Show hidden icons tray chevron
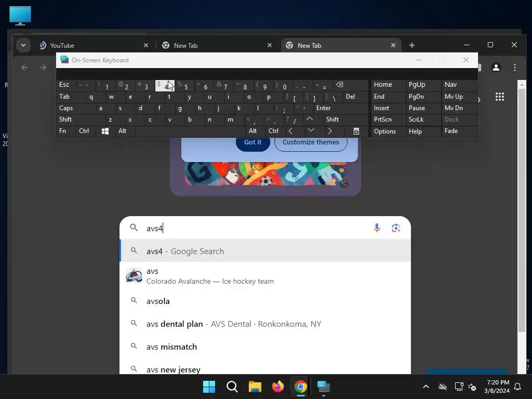The image size is (532, 399). [x=426, y=387]
